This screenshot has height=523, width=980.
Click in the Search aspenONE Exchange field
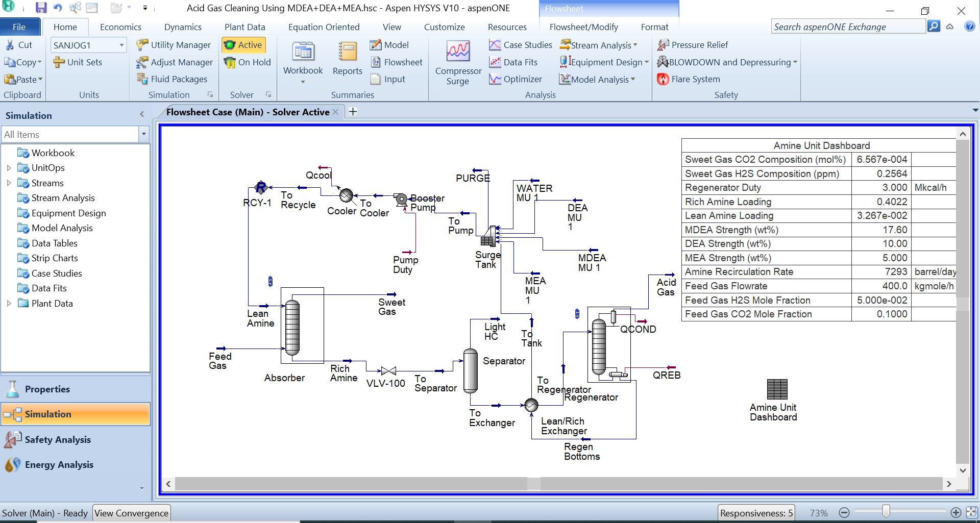point(848,27)
